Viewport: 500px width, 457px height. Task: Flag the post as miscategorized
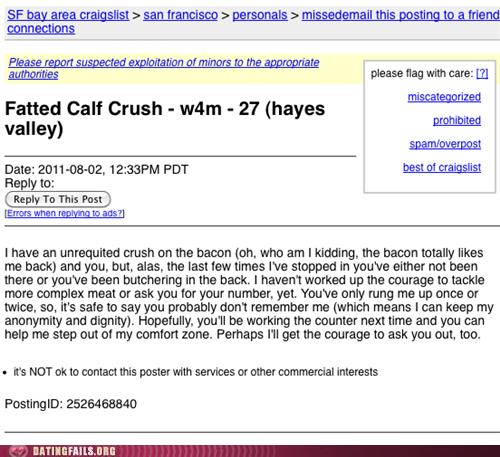pos(444,97)
